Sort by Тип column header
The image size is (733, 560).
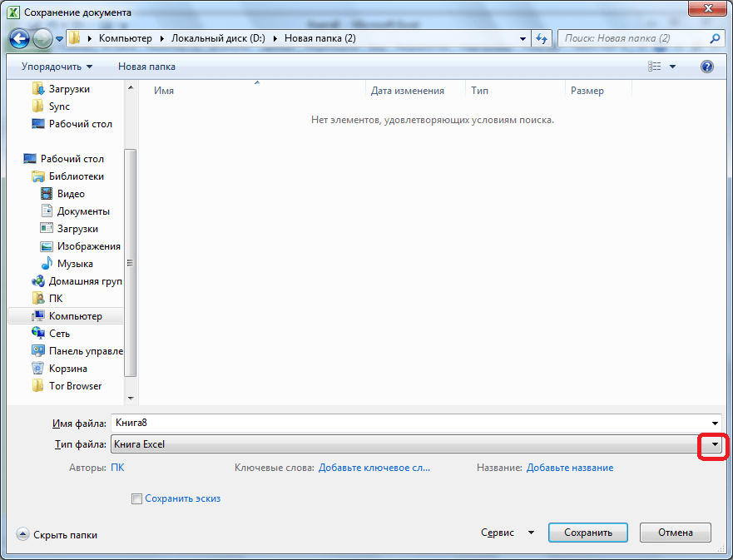coord(479,91)
